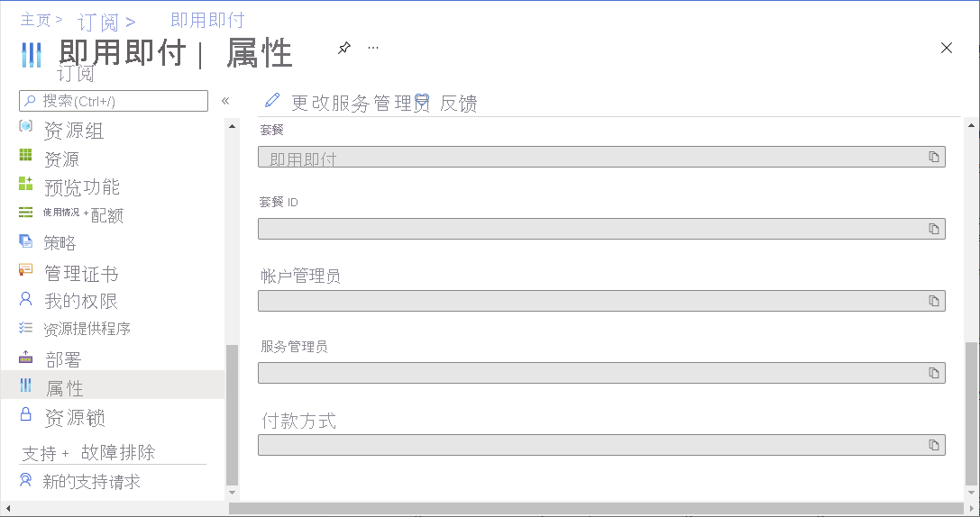Click the 支持 + 故障排除 section header

pyautogui.click(x=88, y=453)
